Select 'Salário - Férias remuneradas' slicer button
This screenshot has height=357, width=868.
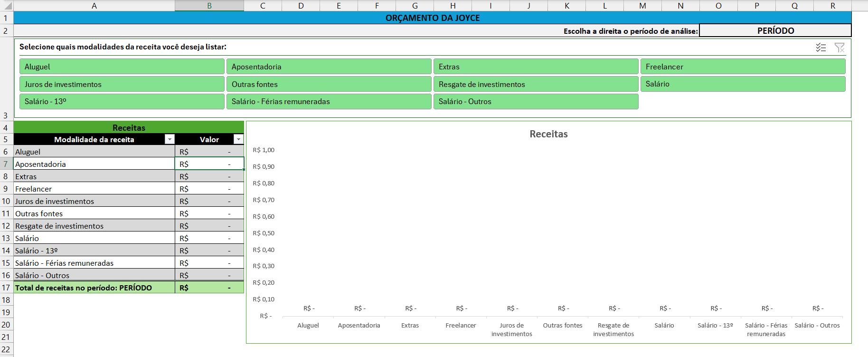coord(329,101)
